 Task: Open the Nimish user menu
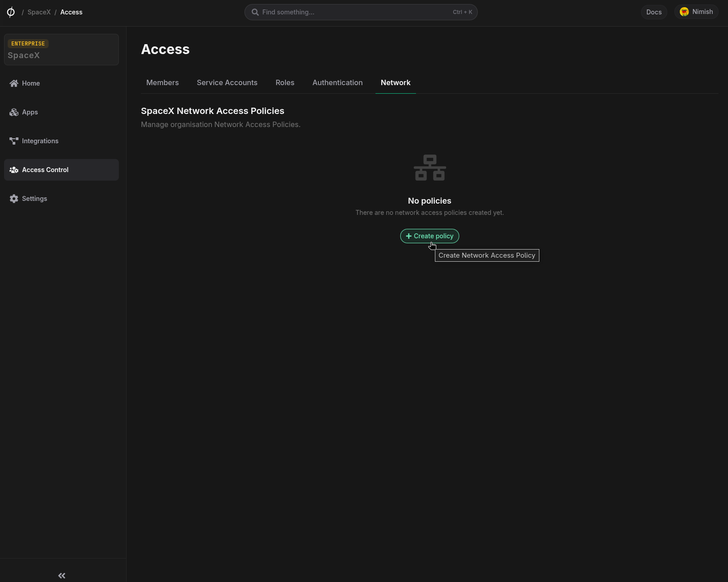696,12
